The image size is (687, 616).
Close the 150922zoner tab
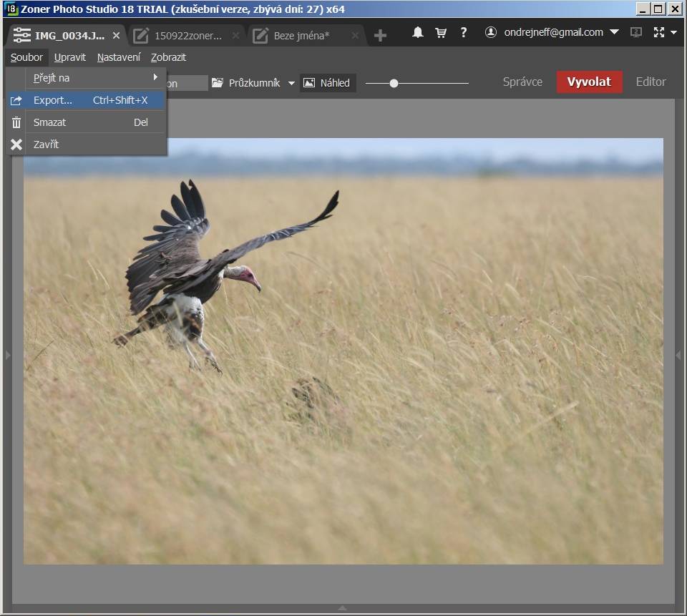pos(236,36)
